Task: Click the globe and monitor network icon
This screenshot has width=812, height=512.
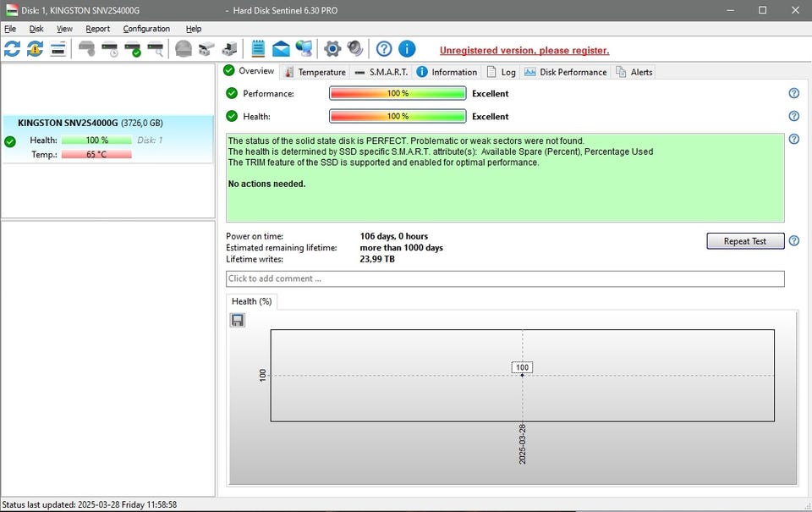Action: [x=304, y=49]
